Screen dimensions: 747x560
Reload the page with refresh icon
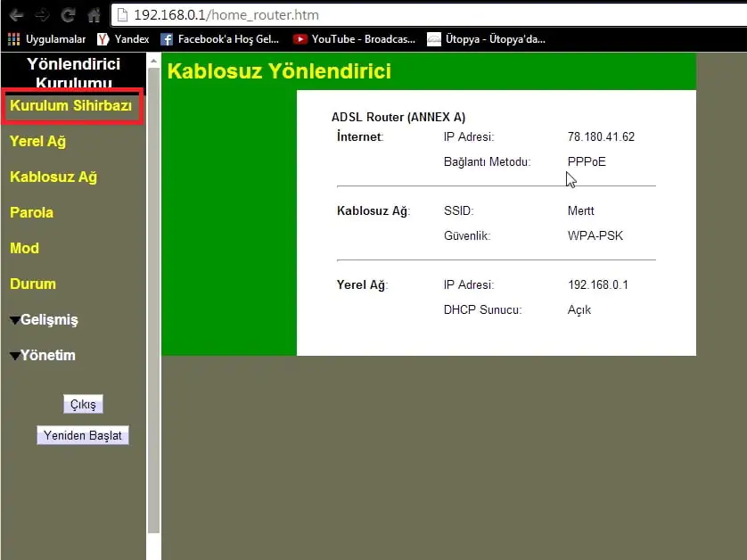point(68,15)
